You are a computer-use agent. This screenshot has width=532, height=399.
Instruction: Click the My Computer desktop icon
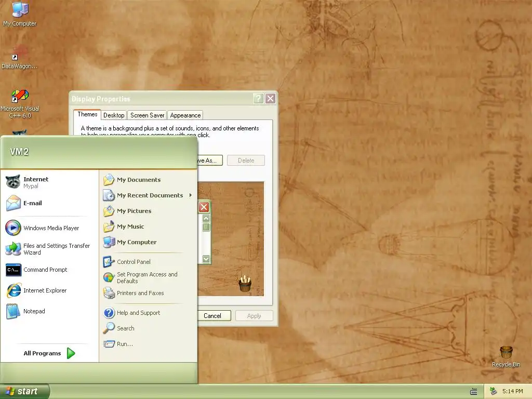click(x=20, y=14)
